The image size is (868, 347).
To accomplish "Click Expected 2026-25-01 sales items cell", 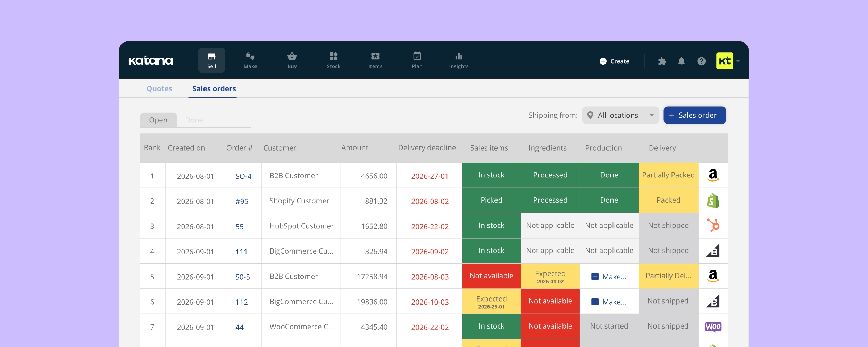I will [491, 301].
